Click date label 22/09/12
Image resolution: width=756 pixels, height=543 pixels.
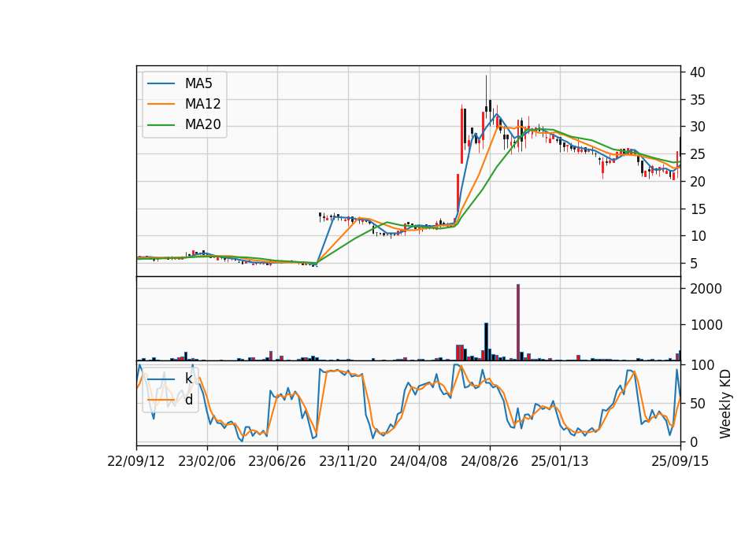[x=136, y=462]
